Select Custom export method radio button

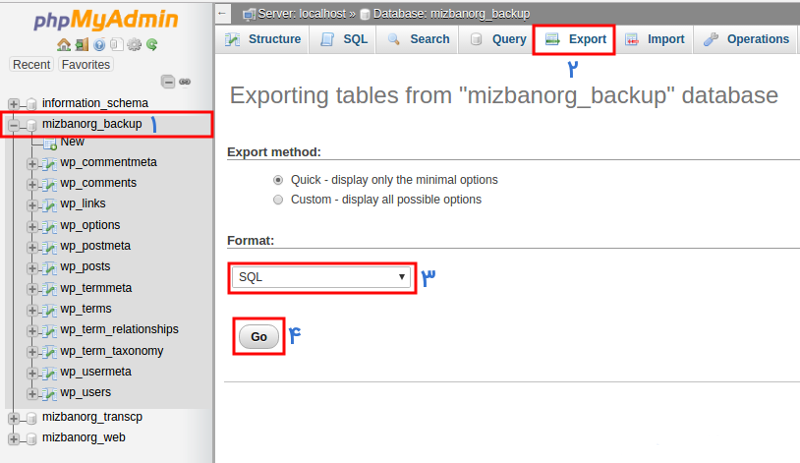[x=278, y=200]
